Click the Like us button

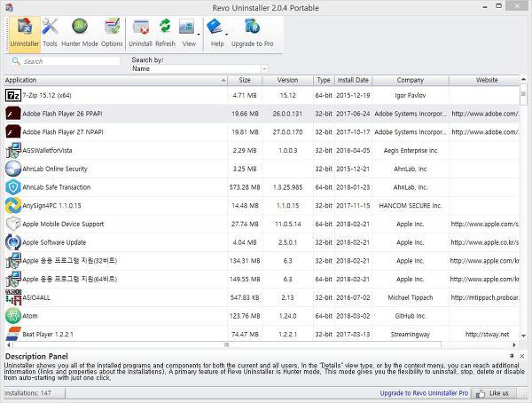pos(495,393)
